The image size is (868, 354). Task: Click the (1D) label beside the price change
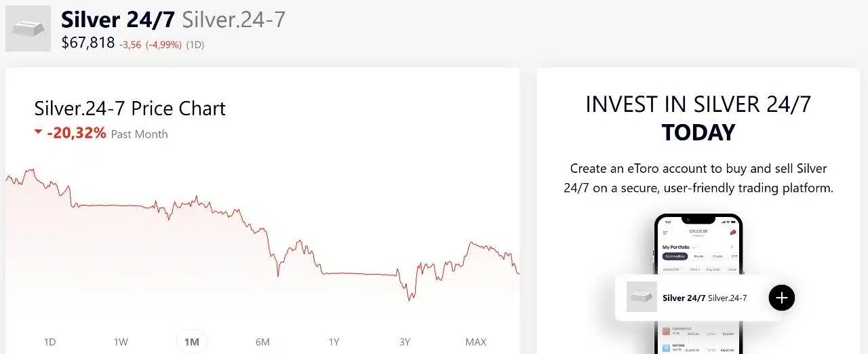[195, 45]
